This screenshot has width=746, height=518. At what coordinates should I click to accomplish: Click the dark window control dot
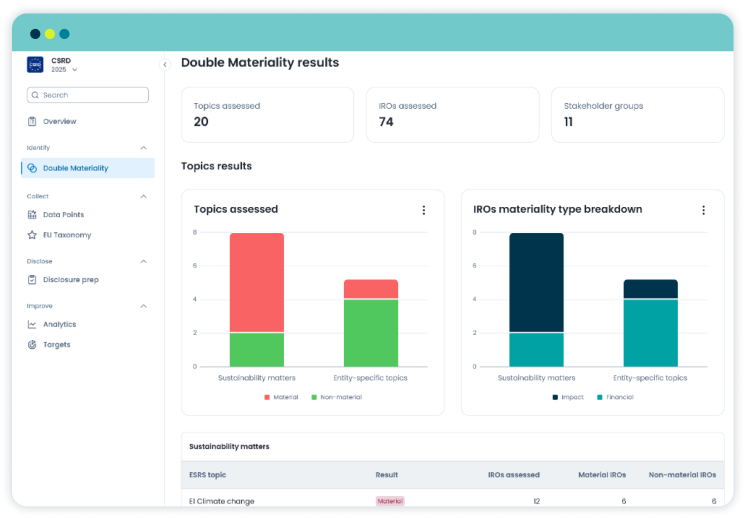35,34
